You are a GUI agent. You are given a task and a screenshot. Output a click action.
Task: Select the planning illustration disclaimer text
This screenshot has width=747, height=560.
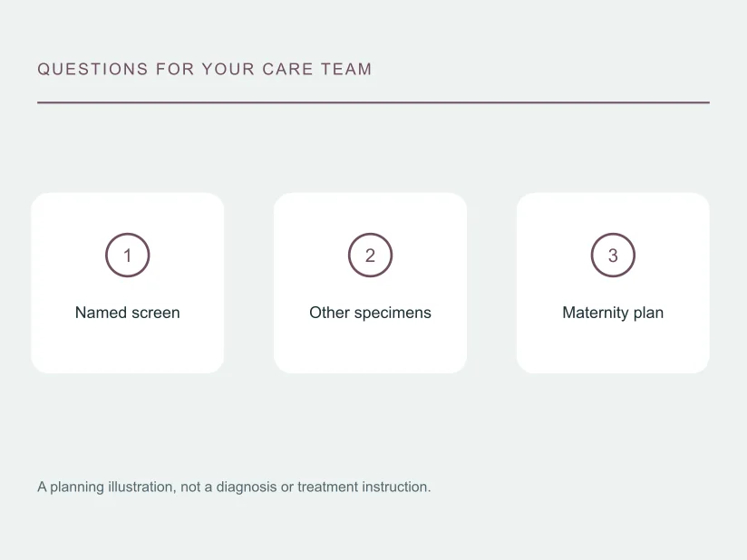pos(234,487)
